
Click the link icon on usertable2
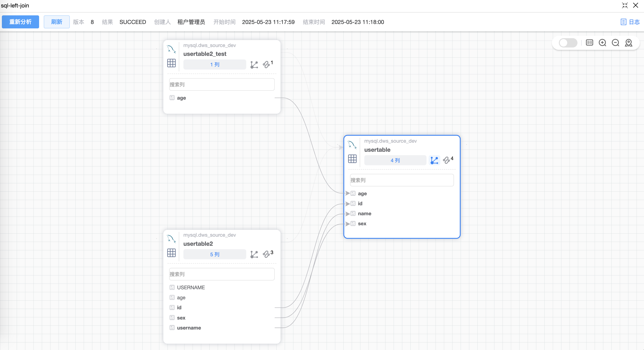pos(266,254)
